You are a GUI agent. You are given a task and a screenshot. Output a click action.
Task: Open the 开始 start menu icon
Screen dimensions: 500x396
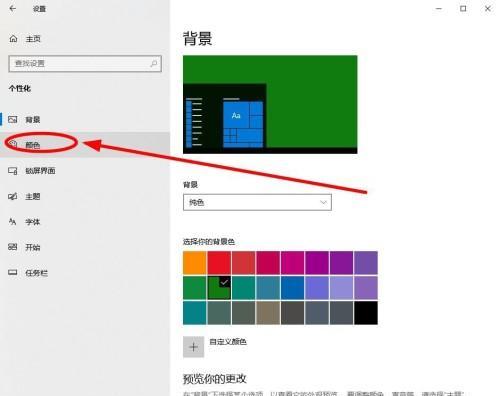13,247
